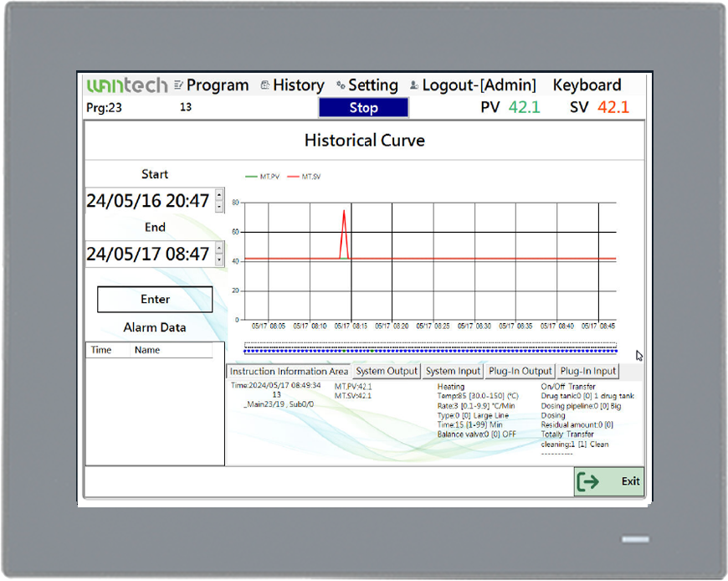Click the PV value 42.1
This screenshot has height=581, width=728.
click(524, 107)
